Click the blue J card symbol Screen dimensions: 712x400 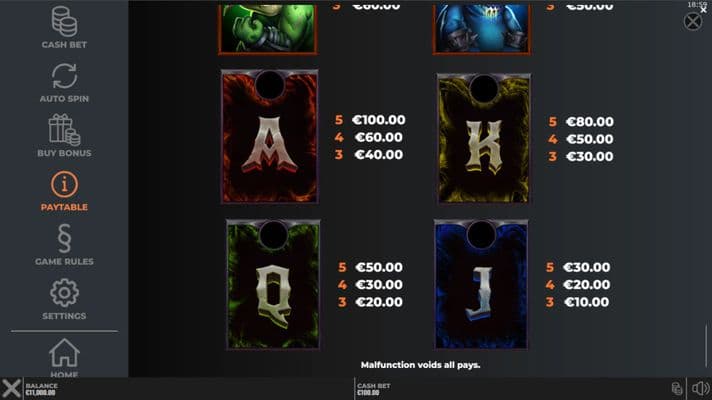481,284
